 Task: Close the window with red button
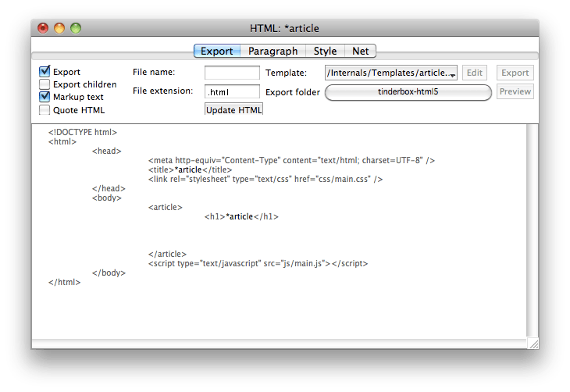pos(43,28)
